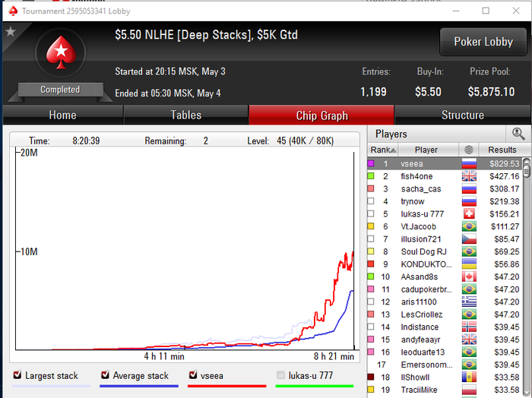Click the Russian flag next to vseea
This screenshot has height=398, width=532.
click(x=469, y=164)
